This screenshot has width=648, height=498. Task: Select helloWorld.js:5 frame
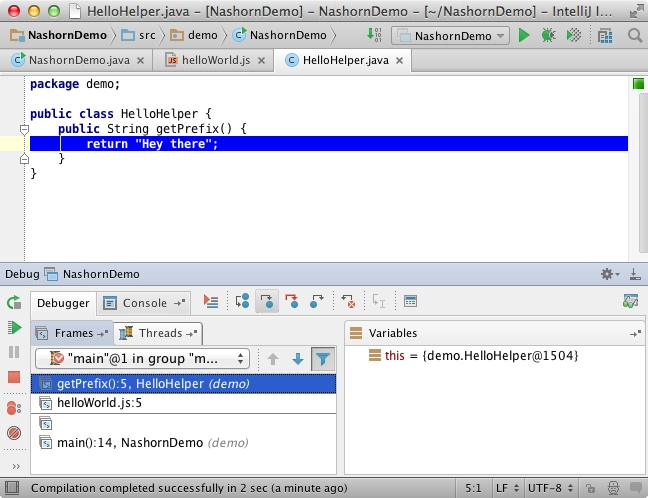click(183, 403)
